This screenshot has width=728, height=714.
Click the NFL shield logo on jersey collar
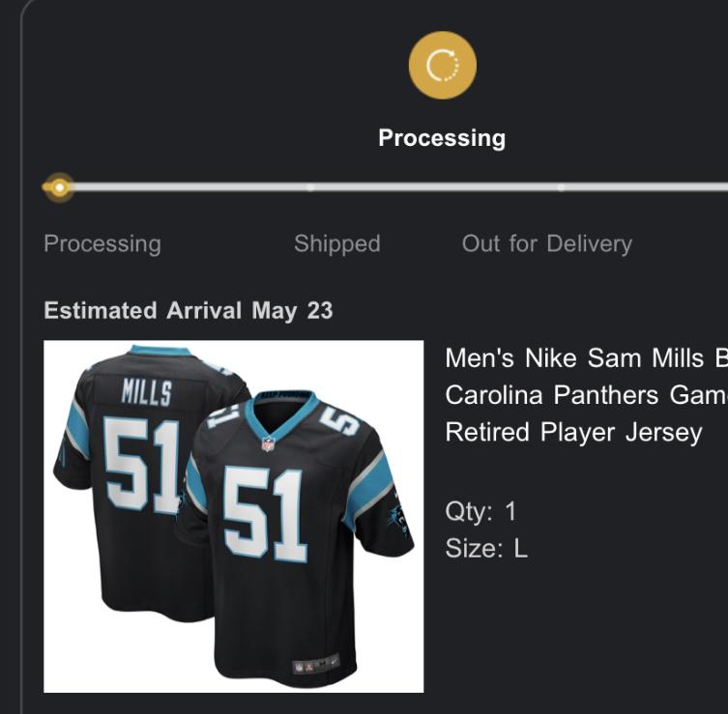(x=269, y=444)
